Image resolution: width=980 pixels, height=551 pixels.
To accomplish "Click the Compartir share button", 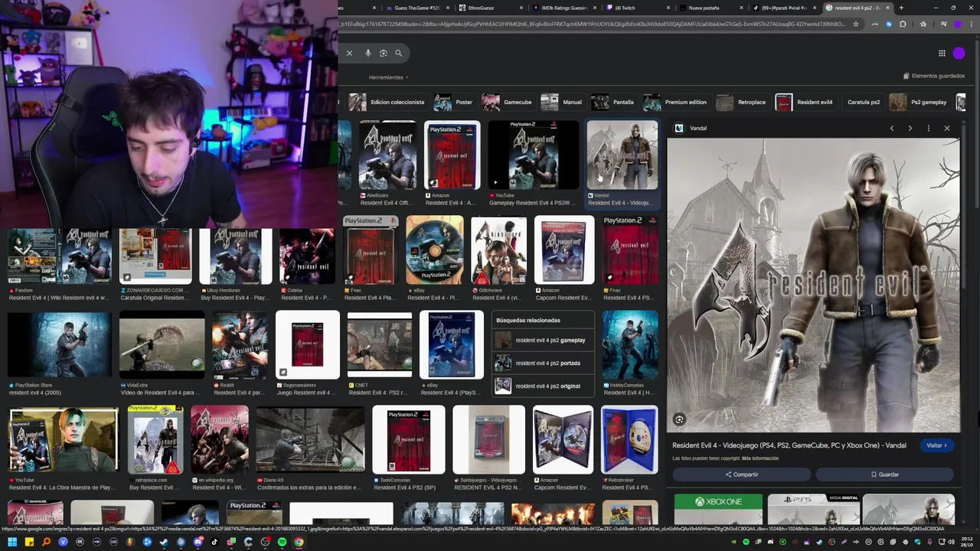I will pyautogui.click(x=741, y=474).
